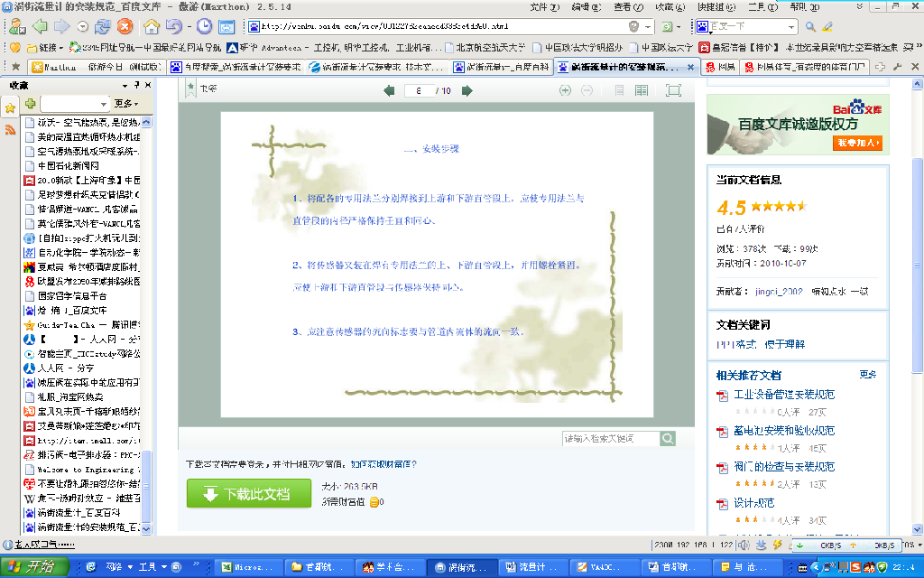Open the 工具 menu

click(762, 6)
